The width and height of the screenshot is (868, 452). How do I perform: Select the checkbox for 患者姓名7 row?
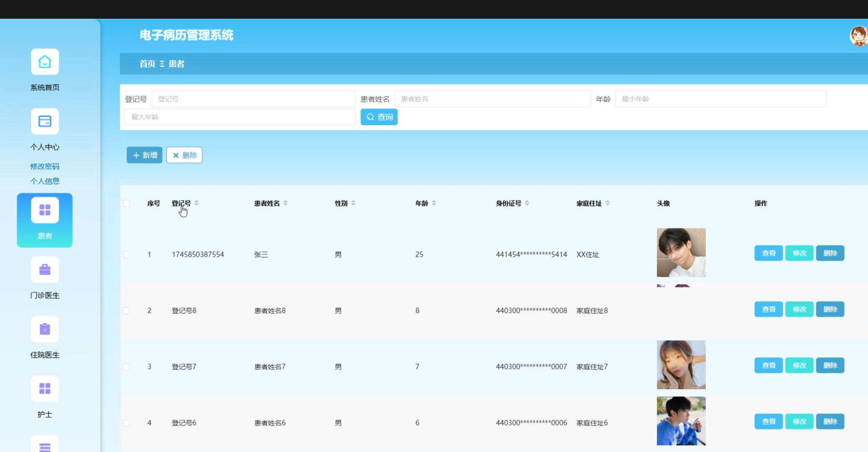click(x=126, y=367)
